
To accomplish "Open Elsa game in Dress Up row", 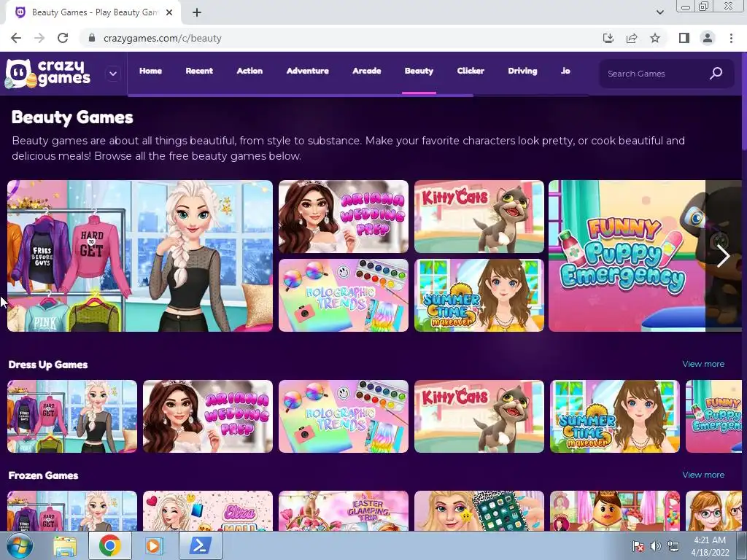I will [x=72, y=416].
